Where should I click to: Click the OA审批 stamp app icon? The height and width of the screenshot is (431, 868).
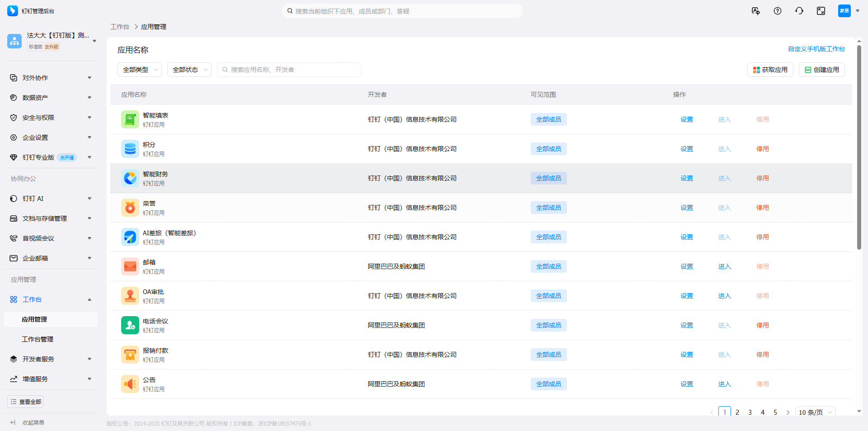130,296
